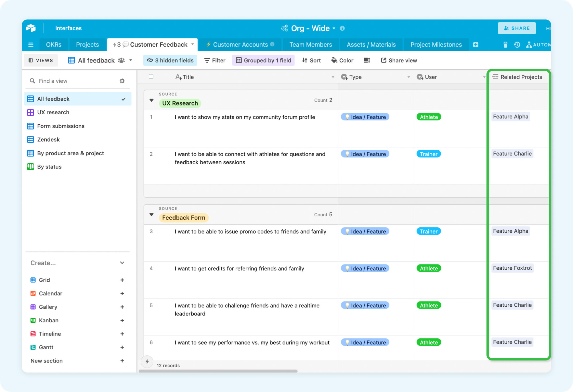Open base revision history icon
573x392 pixels.
point(517,45)
